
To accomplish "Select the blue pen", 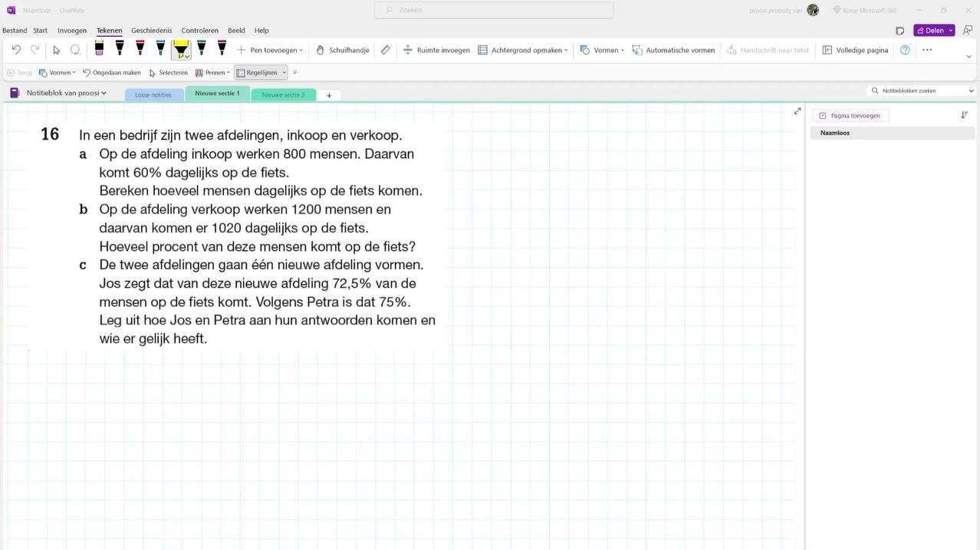I will coord(160,49).
